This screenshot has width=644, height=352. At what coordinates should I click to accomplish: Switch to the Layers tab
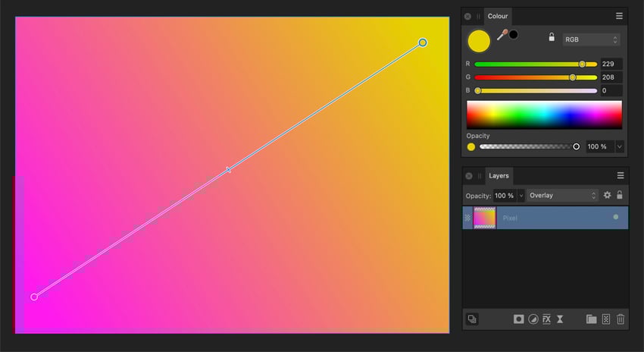point(499,176)
